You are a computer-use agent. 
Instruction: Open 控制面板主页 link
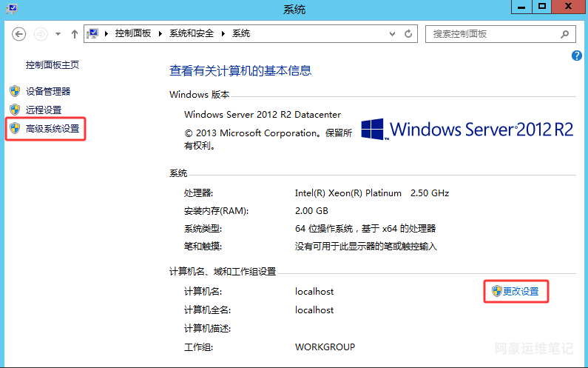[x=53, y=65]
